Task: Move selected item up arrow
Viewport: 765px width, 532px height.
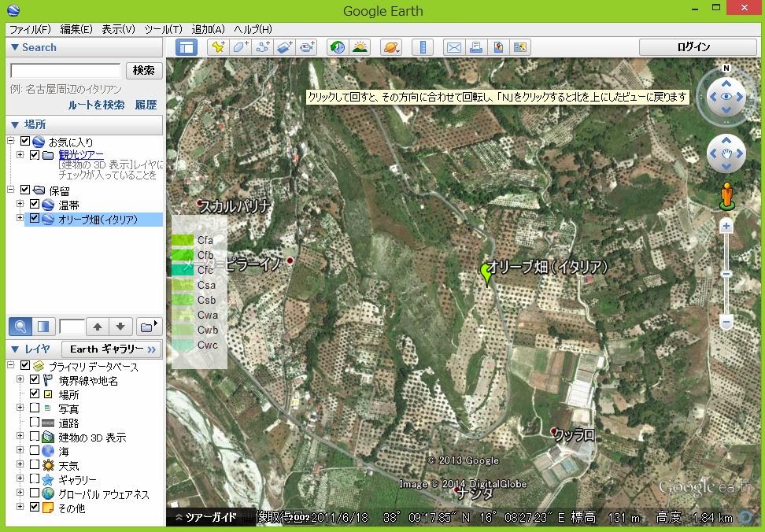Action: (98, 327)
